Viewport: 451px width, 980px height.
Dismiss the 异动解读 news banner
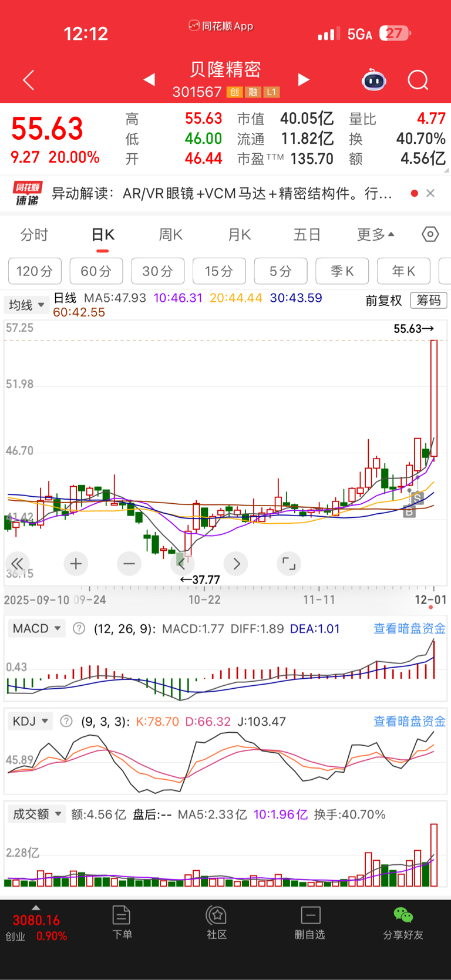pos(430,193)
